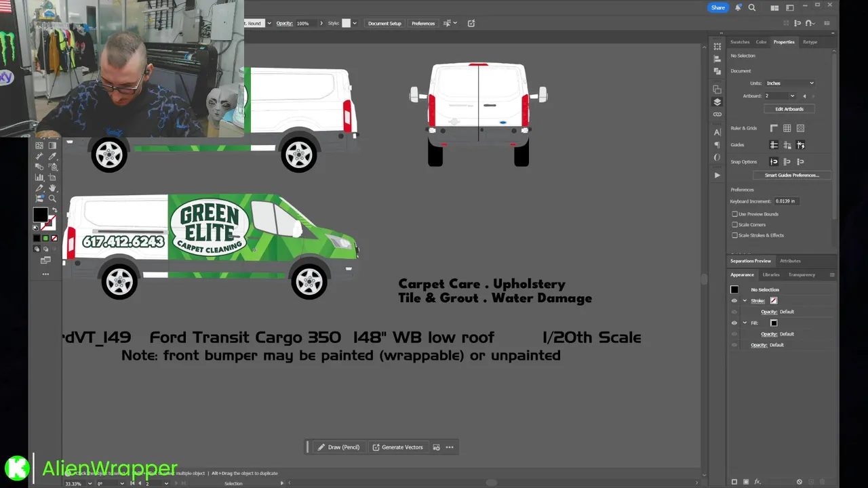This screenshot has width=868, height=488.
Task: Enable Scale Corners checkbox
Action: pyautogui.click(x=734, y=224)
